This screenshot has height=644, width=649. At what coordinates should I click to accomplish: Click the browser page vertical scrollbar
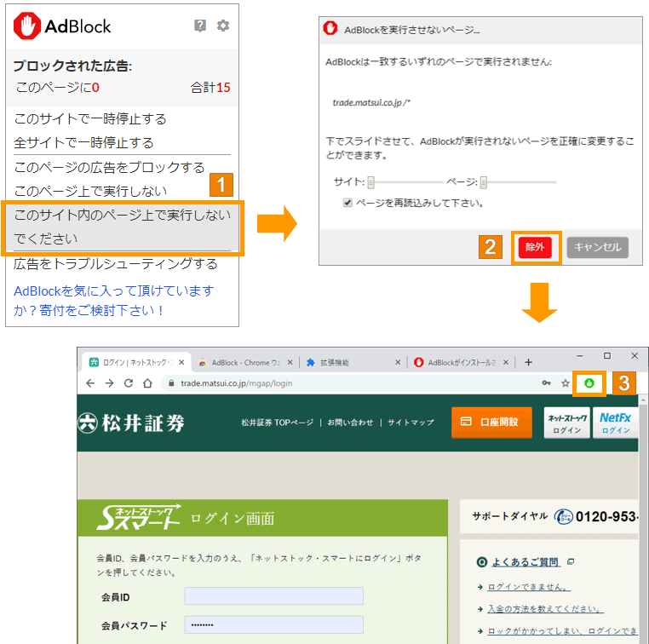[643, 520]
